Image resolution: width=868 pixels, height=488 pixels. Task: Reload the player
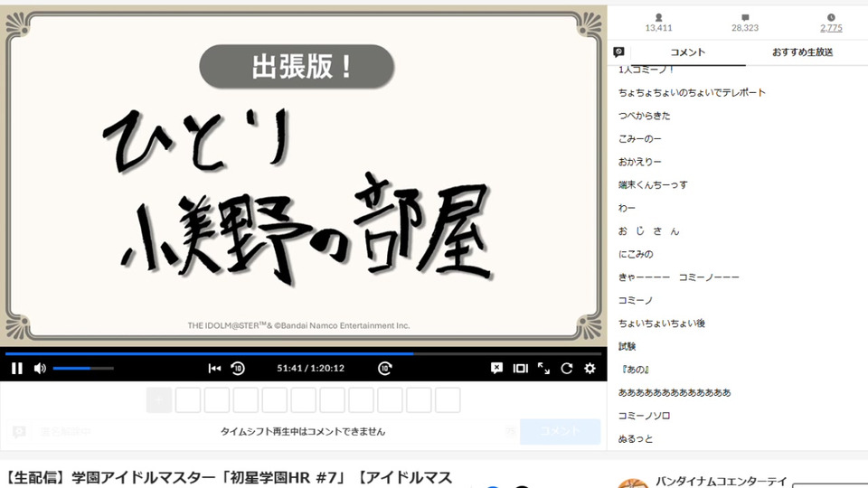pyautogui.click(x=566, y=369)
